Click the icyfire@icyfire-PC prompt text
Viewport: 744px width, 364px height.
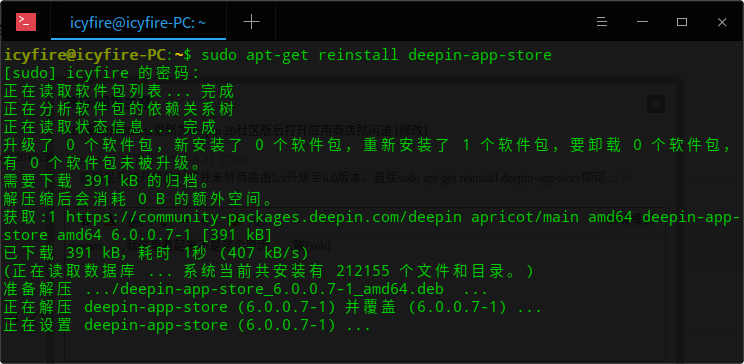(x=83, y=55)
